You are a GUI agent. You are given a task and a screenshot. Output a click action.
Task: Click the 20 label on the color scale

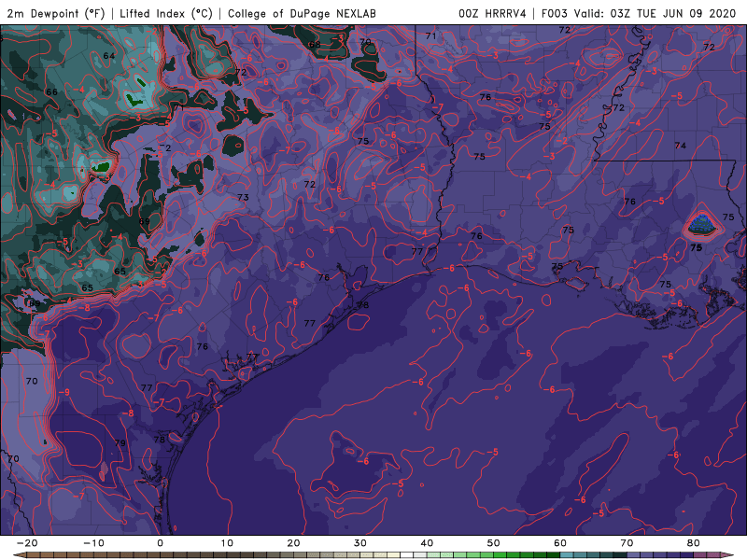point(293,543)
